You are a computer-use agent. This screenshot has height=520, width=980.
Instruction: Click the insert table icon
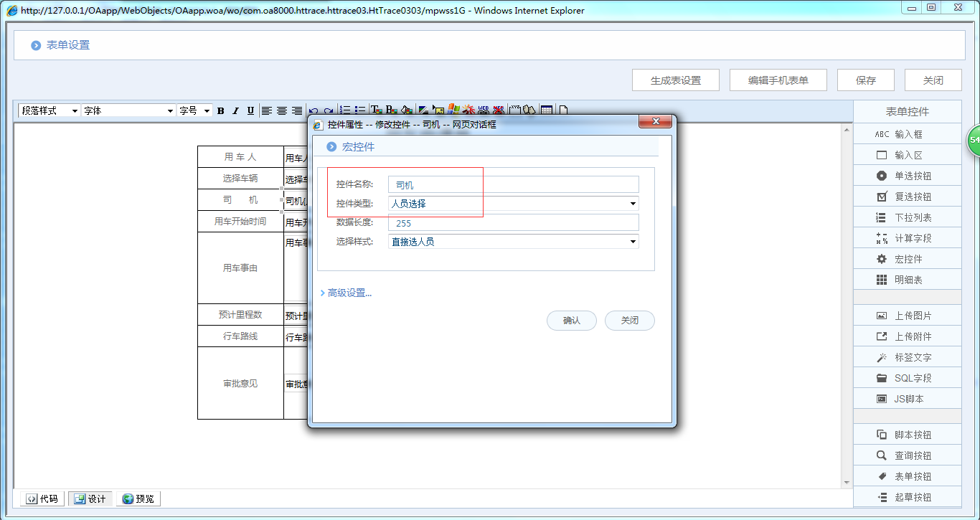[x=547, y=110]
